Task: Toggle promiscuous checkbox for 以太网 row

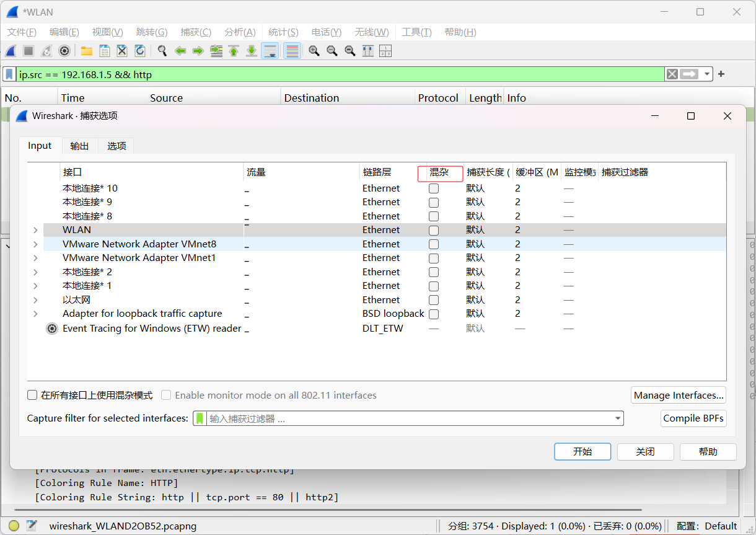Action: (x=434, y=300)
